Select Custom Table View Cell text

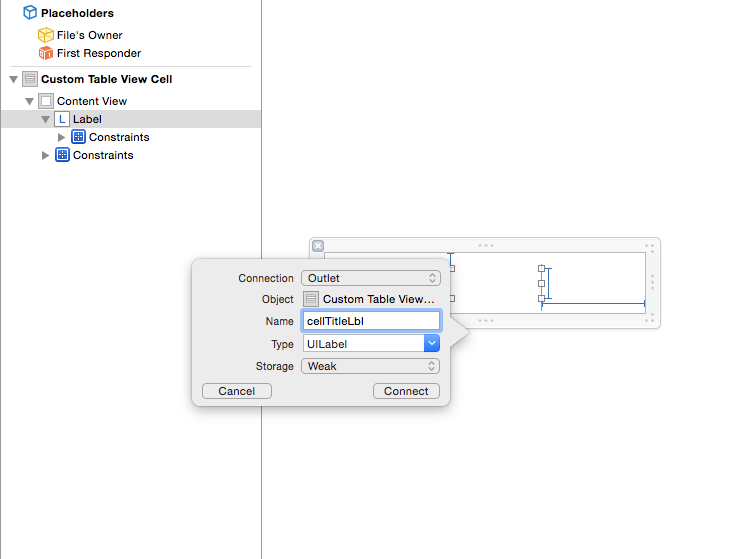[107, 79]
